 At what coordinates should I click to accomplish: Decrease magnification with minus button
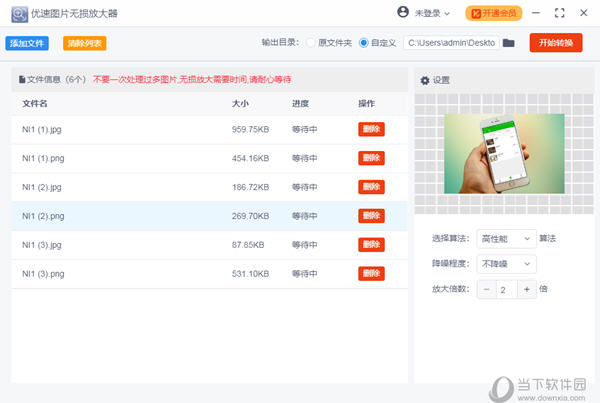click(x=486, y=289)
